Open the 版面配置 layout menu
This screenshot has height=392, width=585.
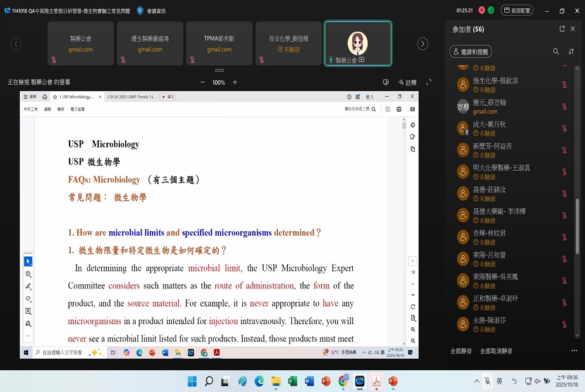(517, 11)
